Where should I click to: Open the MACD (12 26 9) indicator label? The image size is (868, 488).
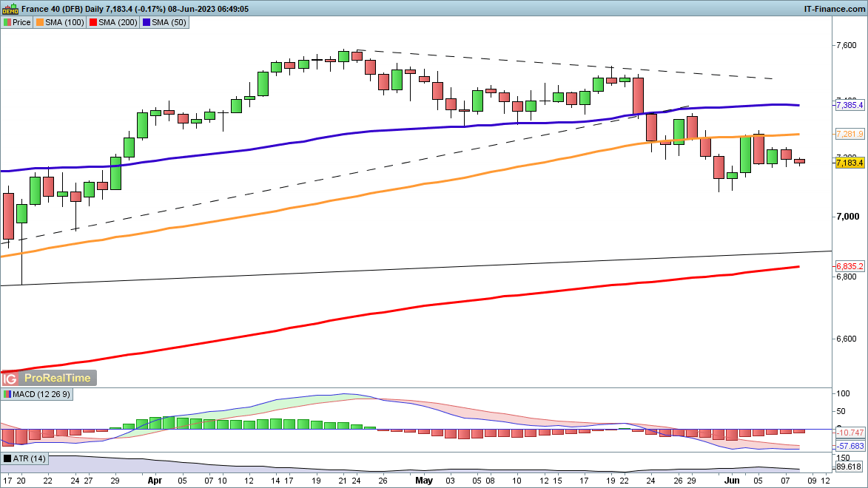[41, 395]
